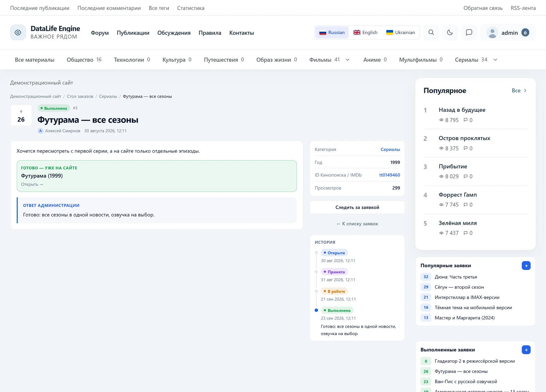Open popular item Остров проклятых

tap(464, 138)
